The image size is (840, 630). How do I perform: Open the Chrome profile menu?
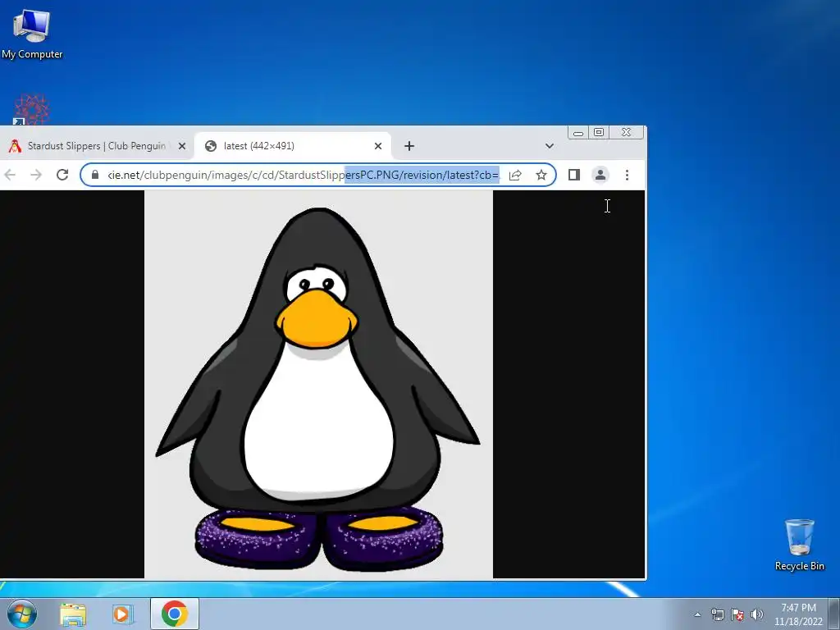pyautogui.click(x=600, y=175)
